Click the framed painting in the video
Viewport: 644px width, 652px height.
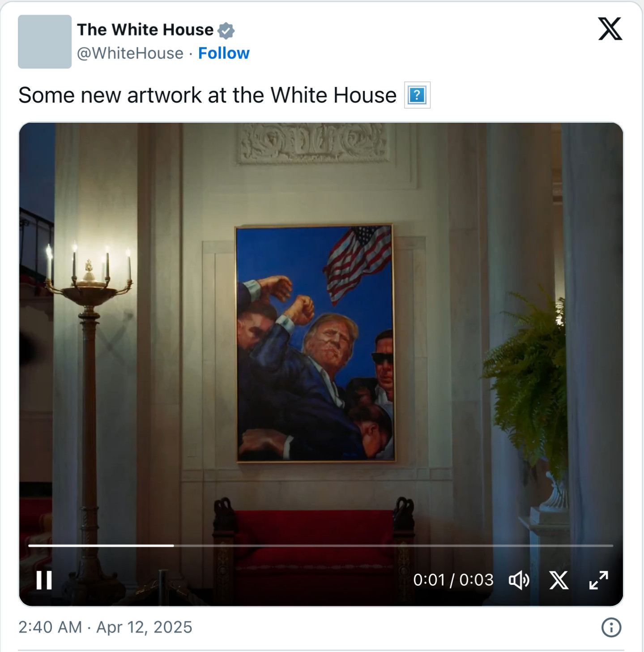click(x=316, y=343)
